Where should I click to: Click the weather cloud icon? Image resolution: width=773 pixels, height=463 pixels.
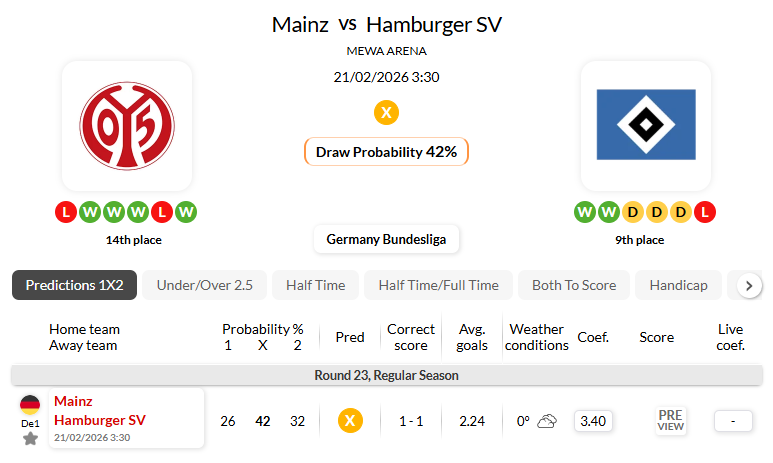click(x=547, y=421)
